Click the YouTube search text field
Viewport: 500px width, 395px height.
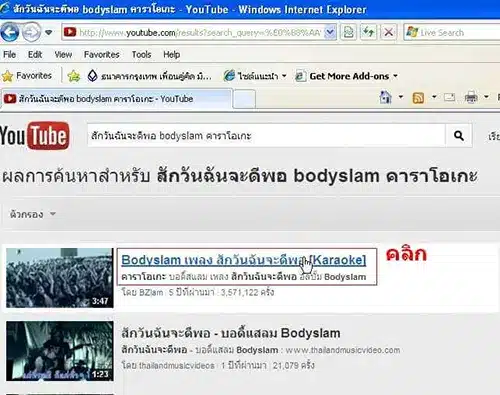266,136
